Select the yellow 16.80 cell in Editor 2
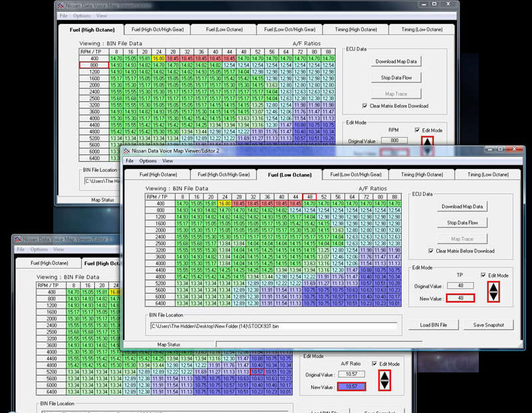Viewport: 532px width, 413px height. click(x=225, y=204)
